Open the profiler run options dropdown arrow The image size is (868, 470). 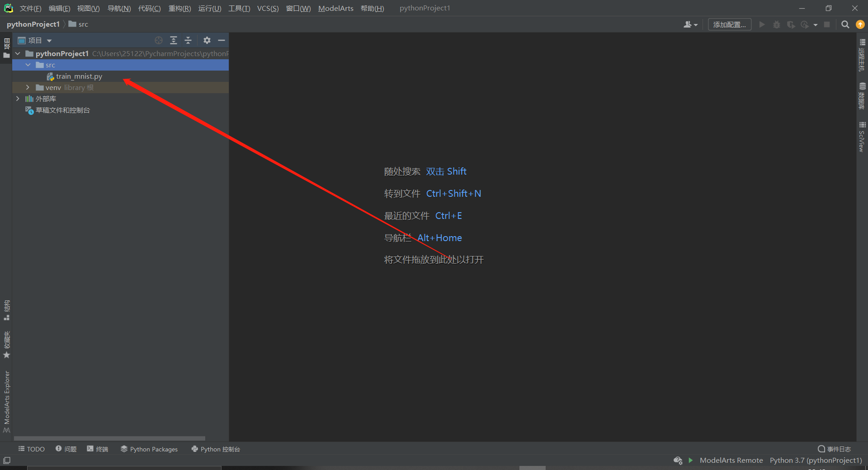[816, 25]
